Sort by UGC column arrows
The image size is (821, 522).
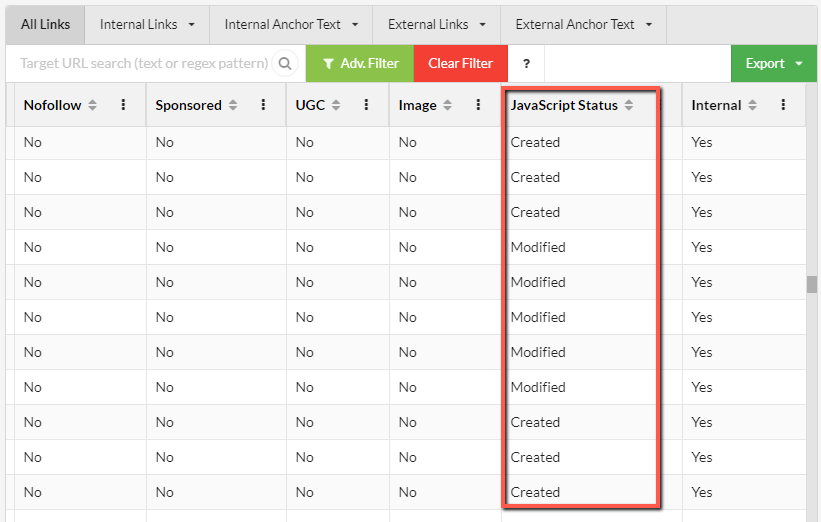point(336,105)
